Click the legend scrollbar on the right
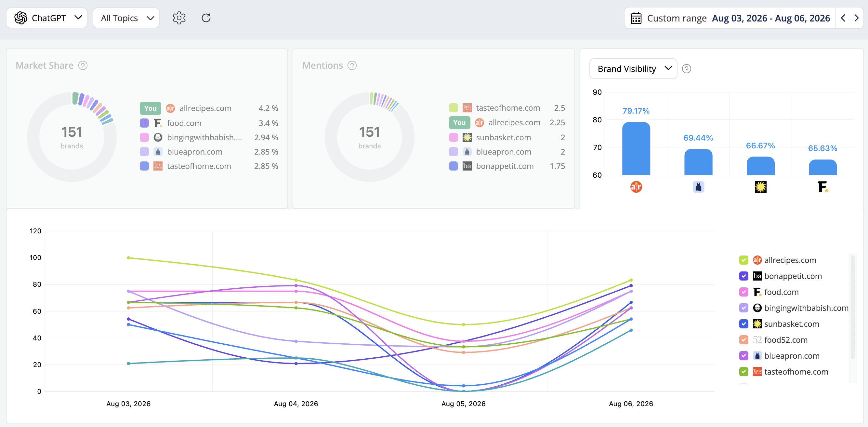 click(852, 307)
